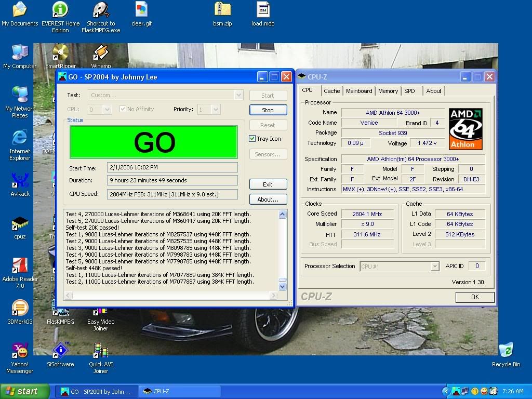Launch the Yahoo! Messenger shortcut

20,358
